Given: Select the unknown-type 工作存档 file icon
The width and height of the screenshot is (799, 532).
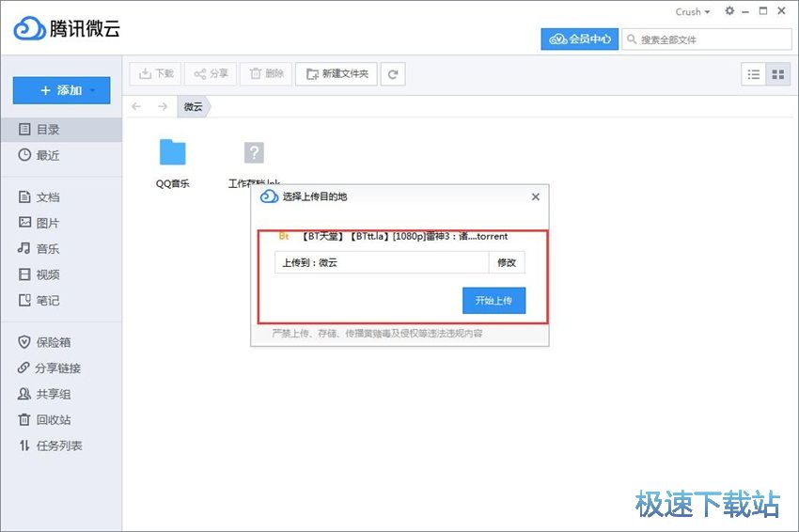Looking at the screenshot, I should [254, 152].
